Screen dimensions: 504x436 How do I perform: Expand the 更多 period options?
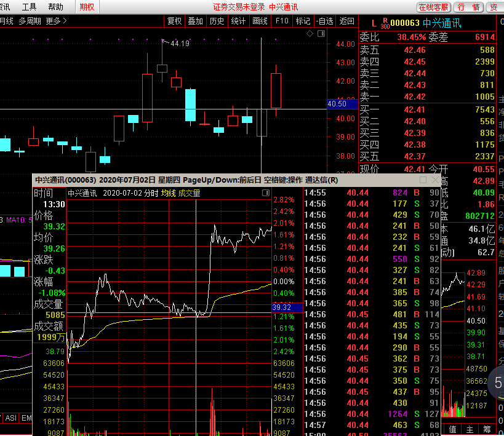pos(56,21)
